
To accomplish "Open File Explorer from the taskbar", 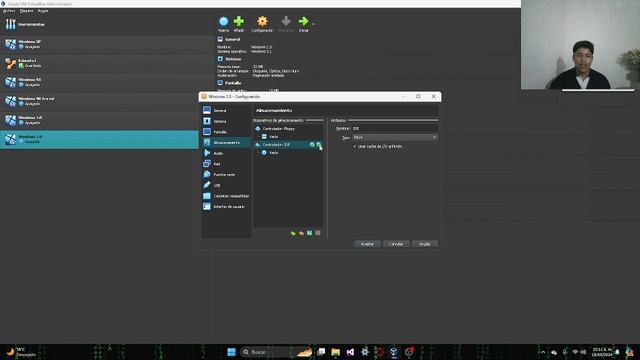I will [336, 352].
